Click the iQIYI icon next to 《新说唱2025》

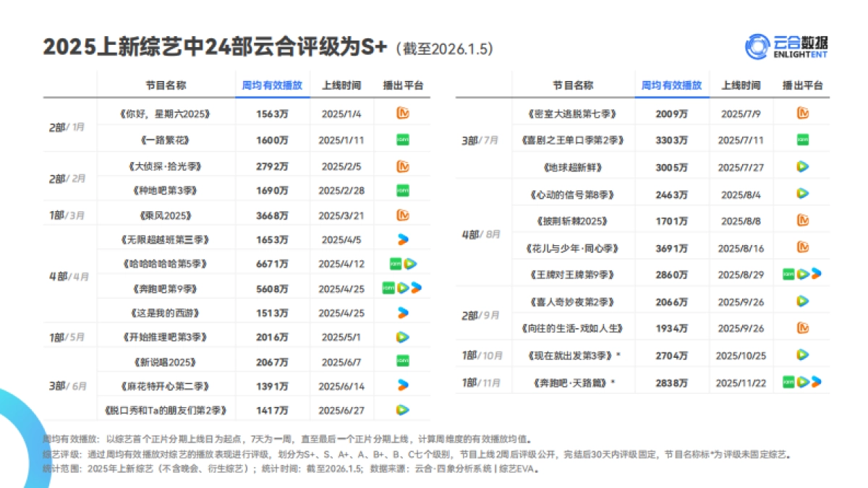[403, 361]
